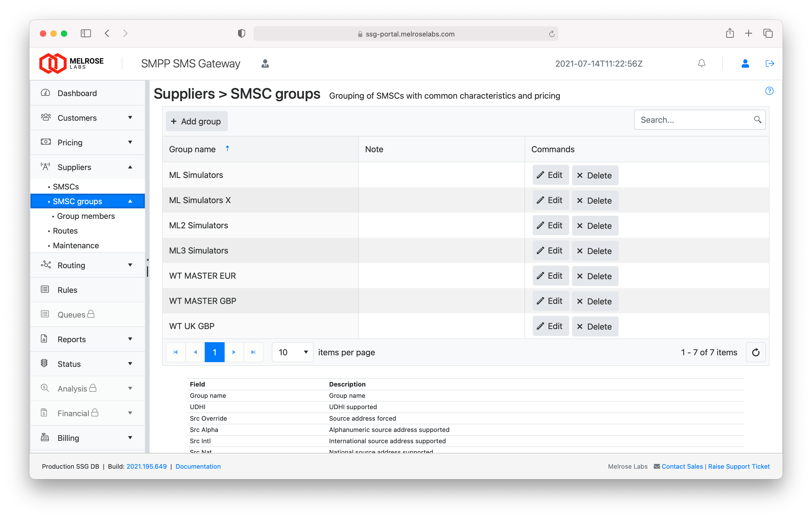Collapse the sidebar splitter handle

147,260
